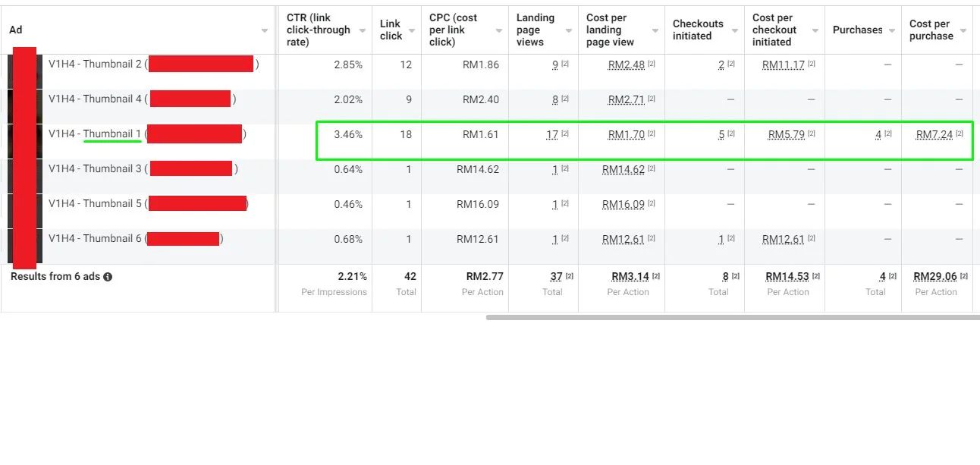Click the Checkouts initiated header text
Image resolution: width=980 pixels, height=465 pixels.
click(698, 30)
